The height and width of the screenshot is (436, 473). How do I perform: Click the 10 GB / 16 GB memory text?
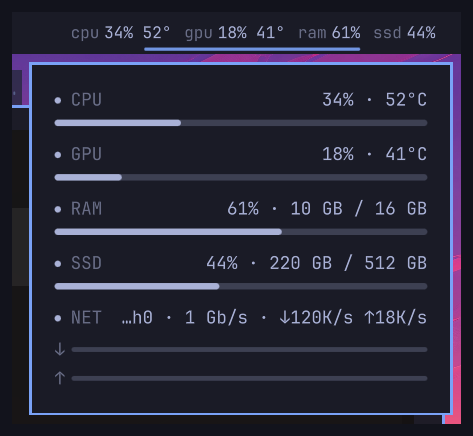click(359, 209)
